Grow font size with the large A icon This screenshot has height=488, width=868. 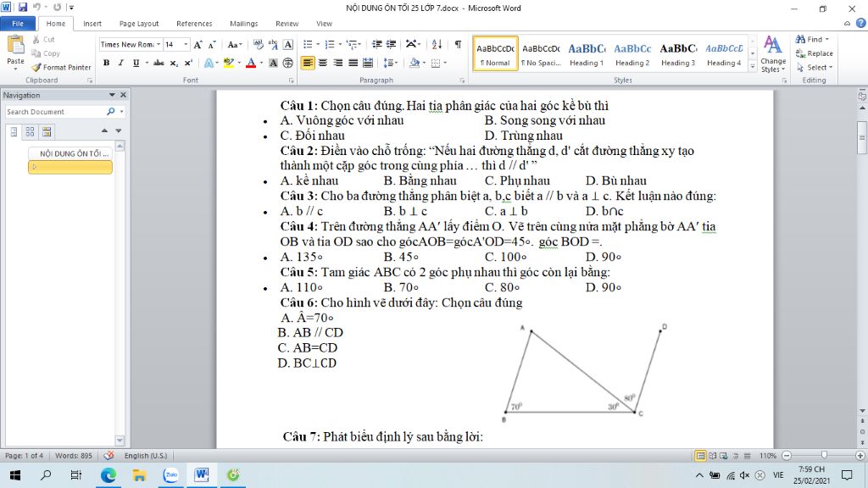tap(198, 45)
